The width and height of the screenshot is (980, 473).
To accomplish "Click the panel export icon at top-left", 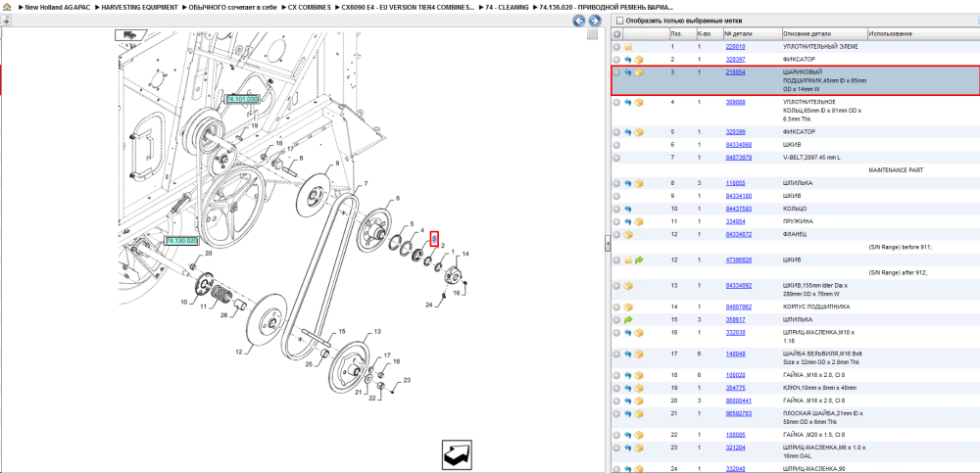I will (x=5, y=20).
